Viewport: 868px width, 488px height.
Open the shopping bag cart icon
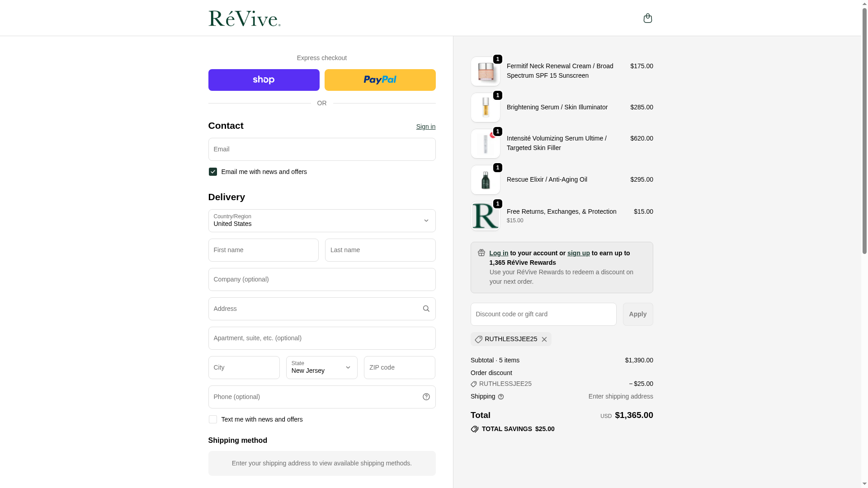point(647,18)
